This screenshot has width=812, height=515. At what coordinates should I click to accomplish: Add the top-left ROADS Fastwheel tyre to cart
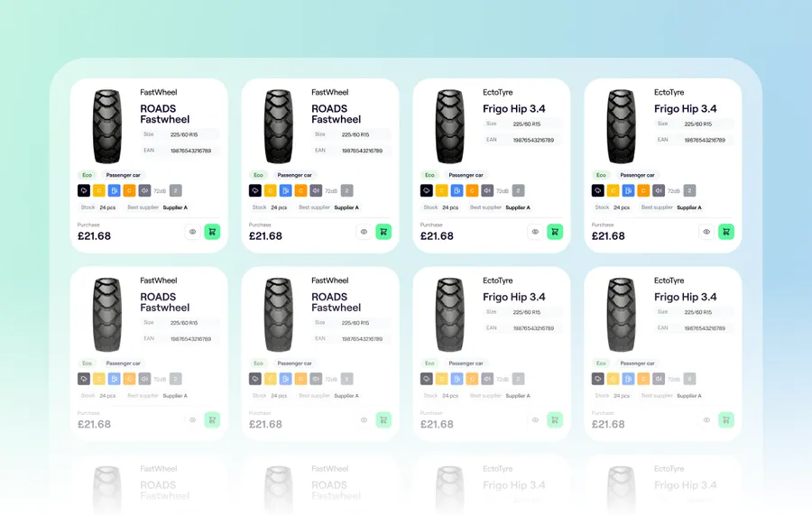[x=212, y=232]
